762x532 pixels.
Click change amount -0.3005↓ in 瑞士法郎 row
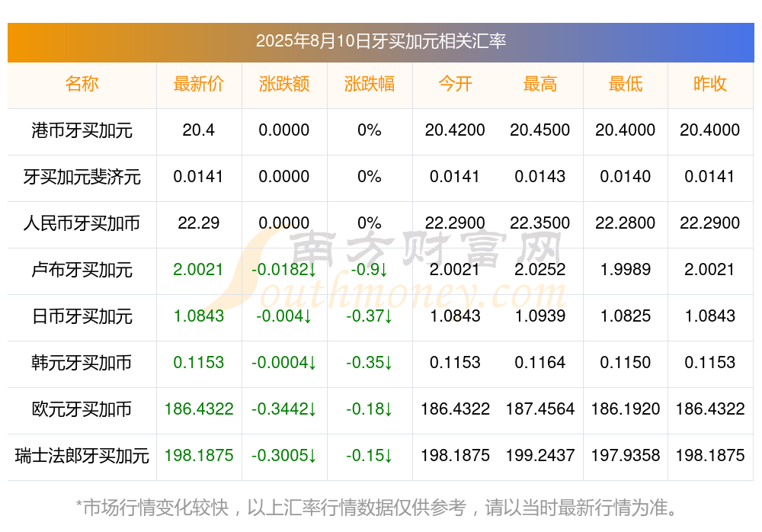pyautogui.click(x=284, y=455)
